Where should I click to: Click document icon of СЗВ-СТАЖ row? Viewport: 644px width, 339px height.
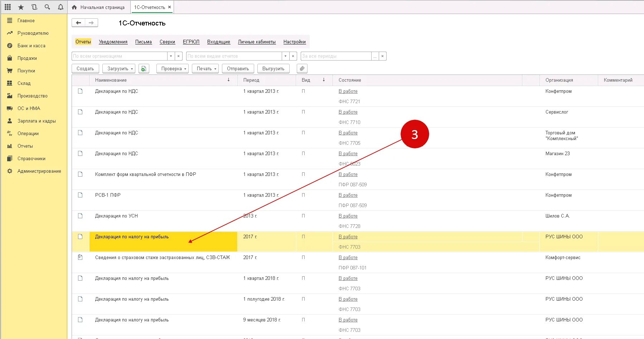[80, 257]
